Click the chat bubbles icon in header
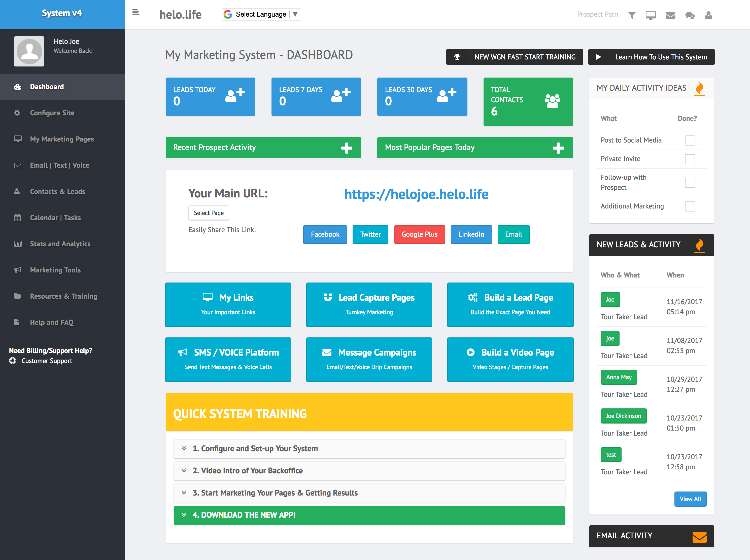Viewport: 750px width, 560px height. pos(690,15)
